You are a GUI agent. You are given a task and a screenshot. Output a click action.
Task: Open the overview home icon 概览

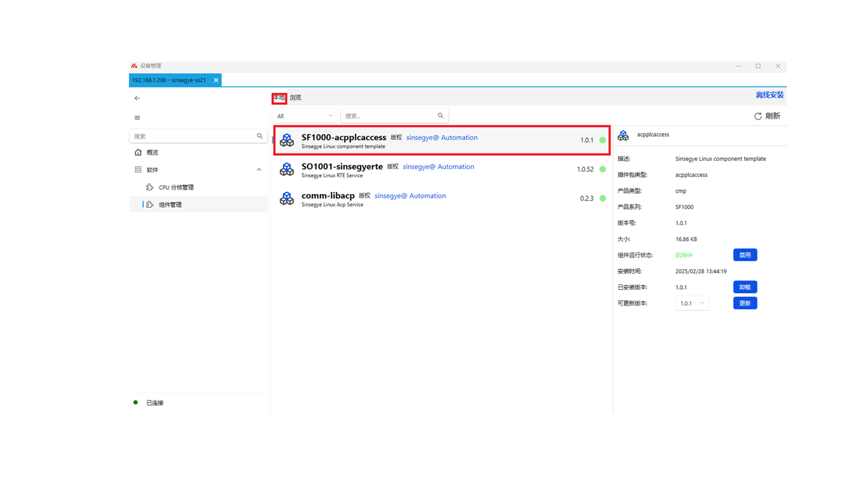(138, 152)
